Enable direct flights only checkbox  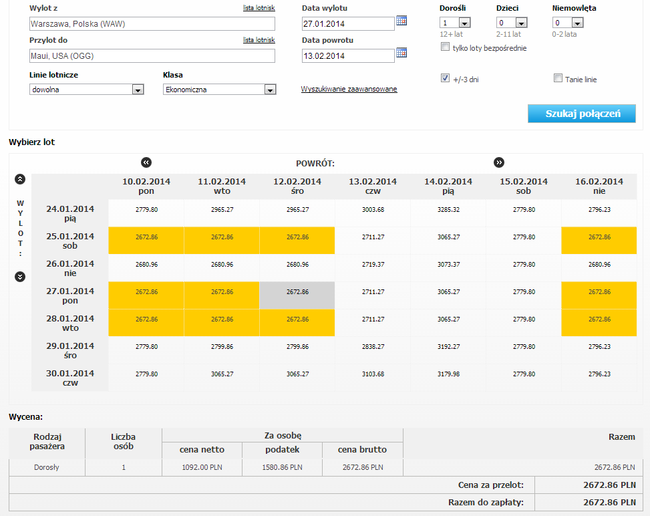445,47
